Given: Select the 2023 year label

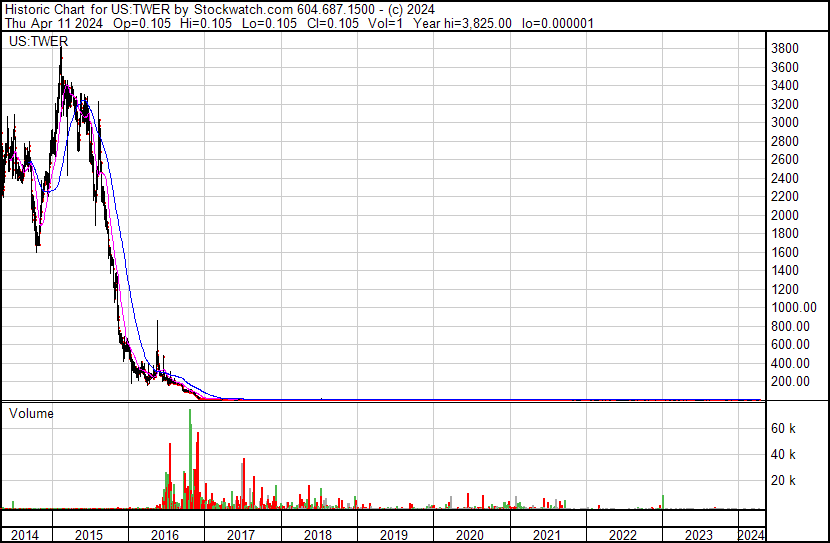Looking at the screenshot, I should coord(699,535).
